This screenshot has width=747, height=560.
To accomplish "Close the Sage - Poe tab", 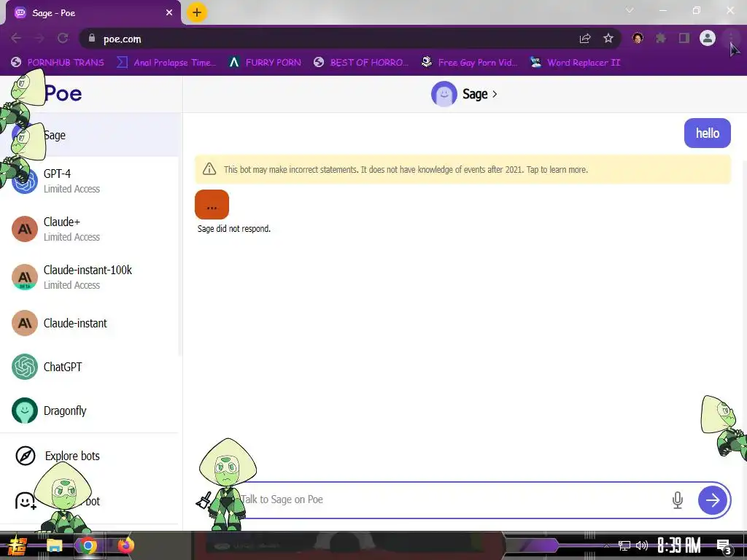I will pyautogui.click(x=169, y=13).
